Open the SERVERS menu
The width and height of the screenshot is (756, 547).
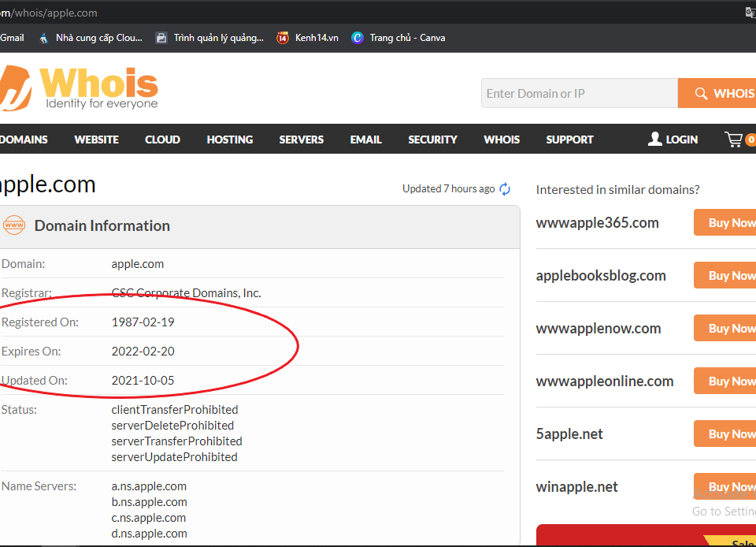[x=302, y=140]
